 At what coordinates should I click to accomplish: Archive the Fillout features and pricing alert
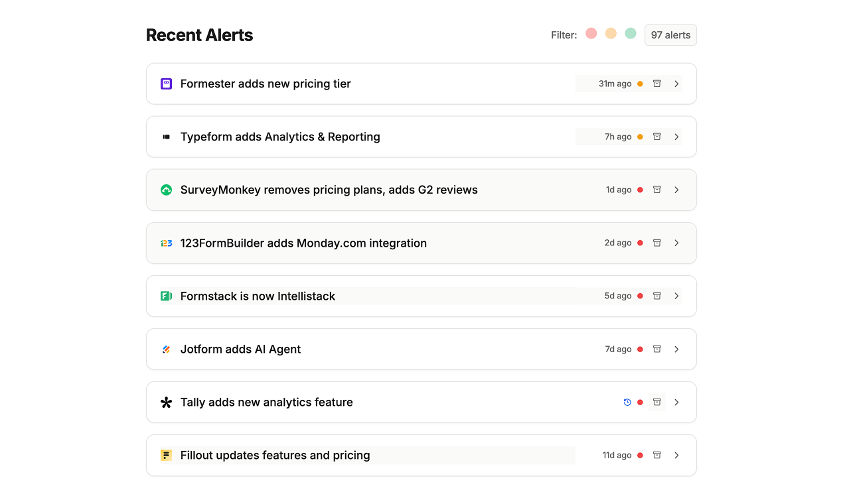pos(657,455)
